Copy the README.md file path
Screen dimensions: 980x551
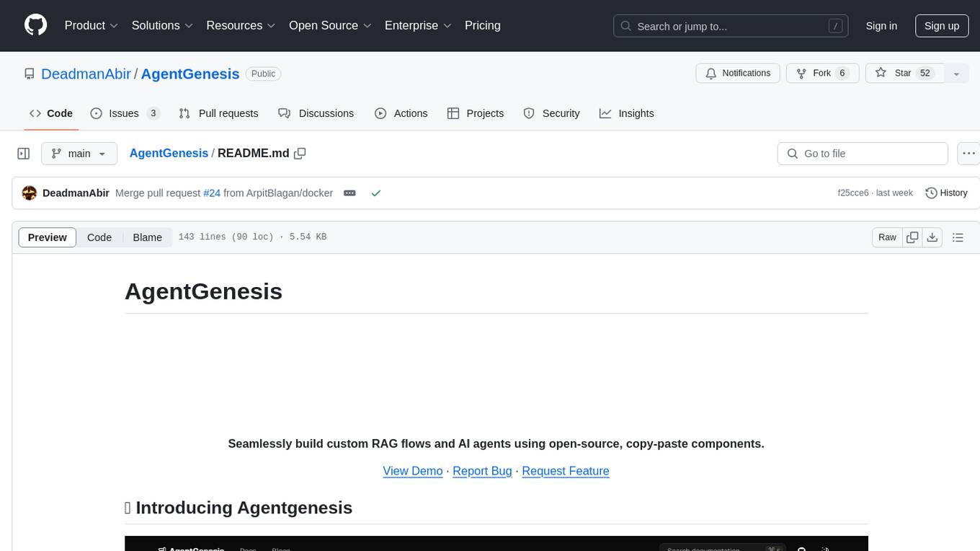(x=300, y=153)
